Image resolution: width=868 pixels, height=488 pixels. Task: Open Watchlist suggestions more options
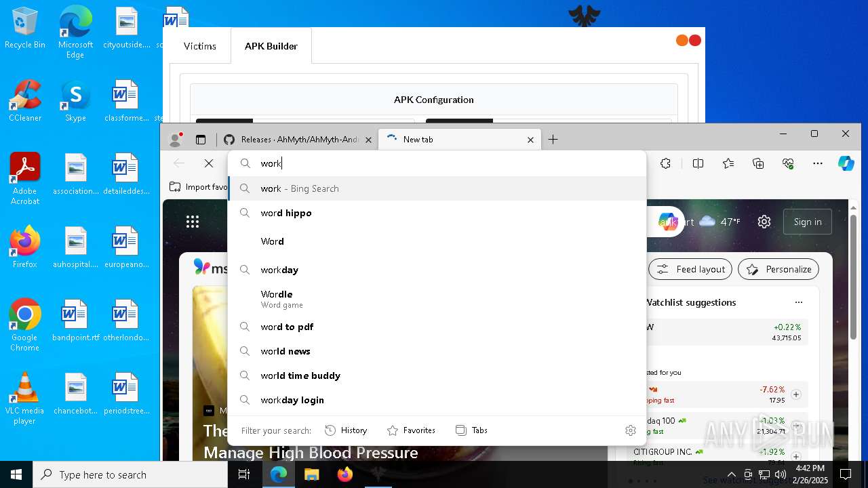point(799,302)
